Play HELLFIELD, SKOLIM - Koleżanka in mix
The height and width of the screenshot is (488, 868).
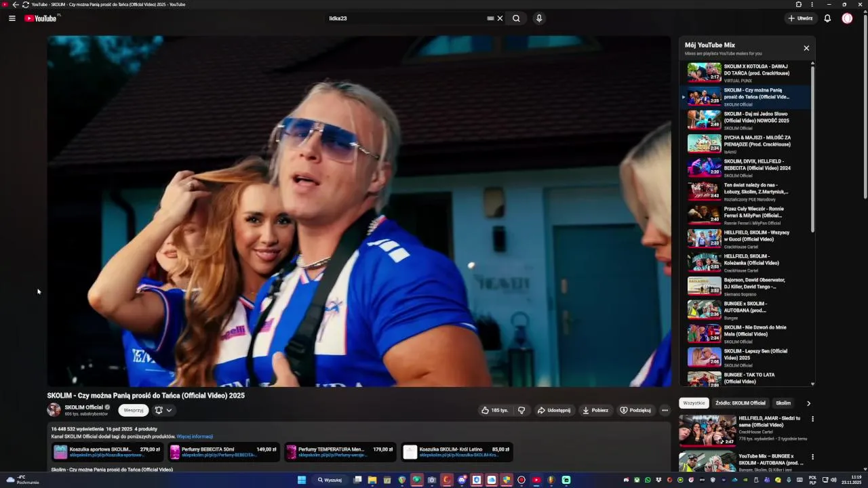745,263
